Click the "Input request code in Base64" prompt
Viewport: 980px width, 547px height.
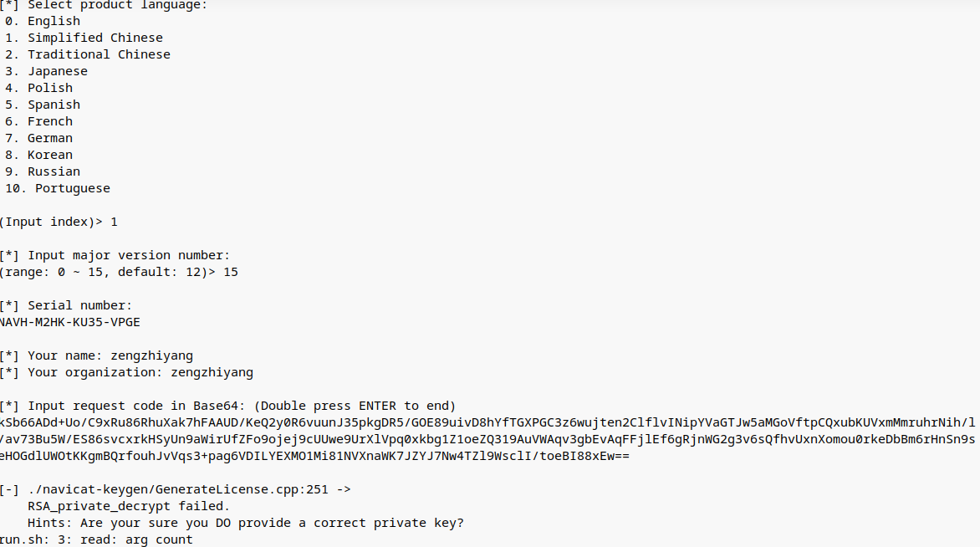click(x=241, y=406)
